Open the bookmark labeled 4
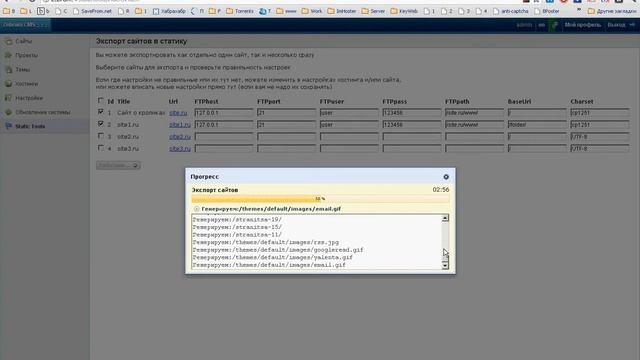Image resolution: width=640 pixels, height=360 pixels. (x=481, y=11)
